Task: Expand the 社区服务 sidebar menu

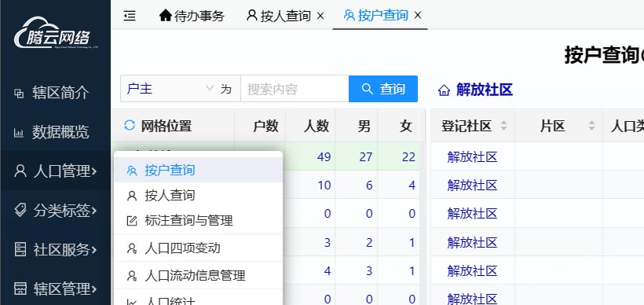Action: point(56,249)
